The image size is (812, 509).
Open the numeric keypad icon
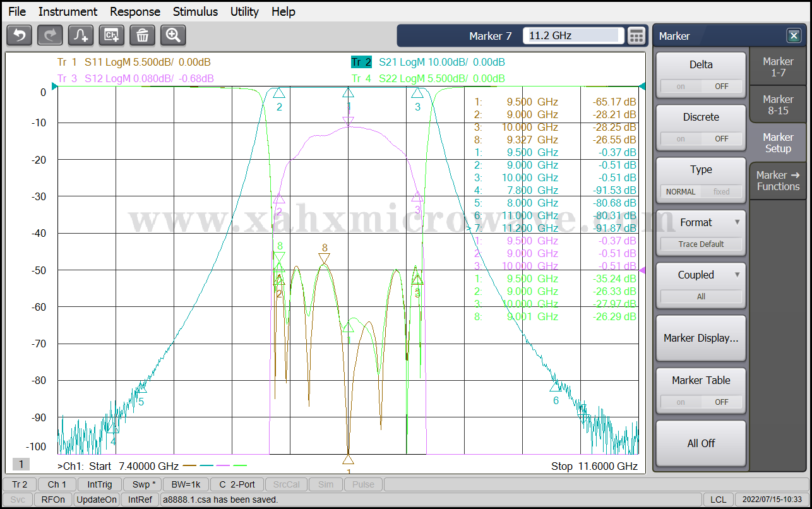tap(636, 36)
